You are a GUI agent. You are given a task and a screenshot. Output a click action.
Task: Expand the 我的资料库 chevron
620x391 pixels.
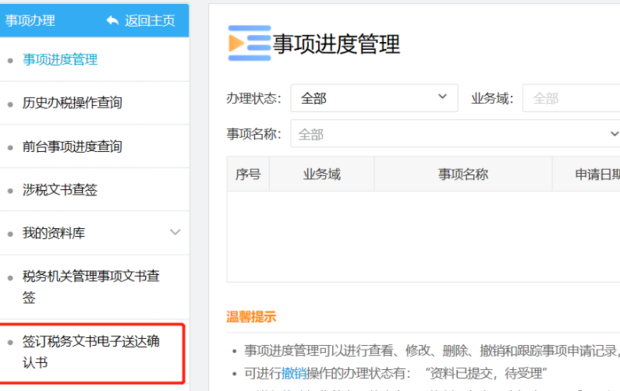tap(175, 232)
